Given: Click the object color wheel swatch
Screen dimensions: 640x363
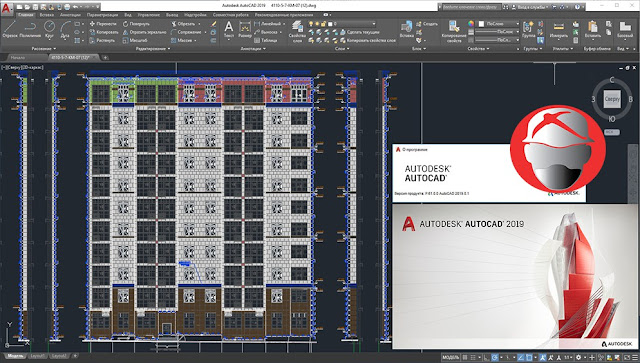Looking at the screenshot, I should point(471,24).
